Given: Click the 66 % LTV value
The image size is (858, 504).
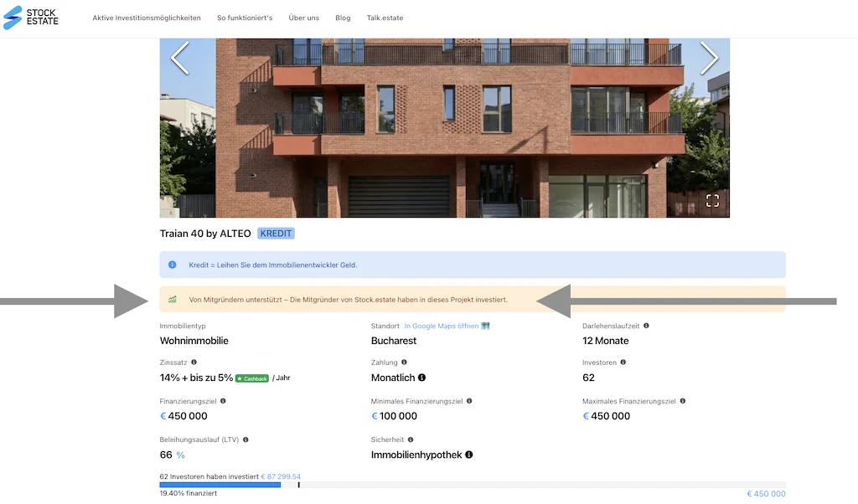Looking at the screenshot, I should click(x=173, y=455).
